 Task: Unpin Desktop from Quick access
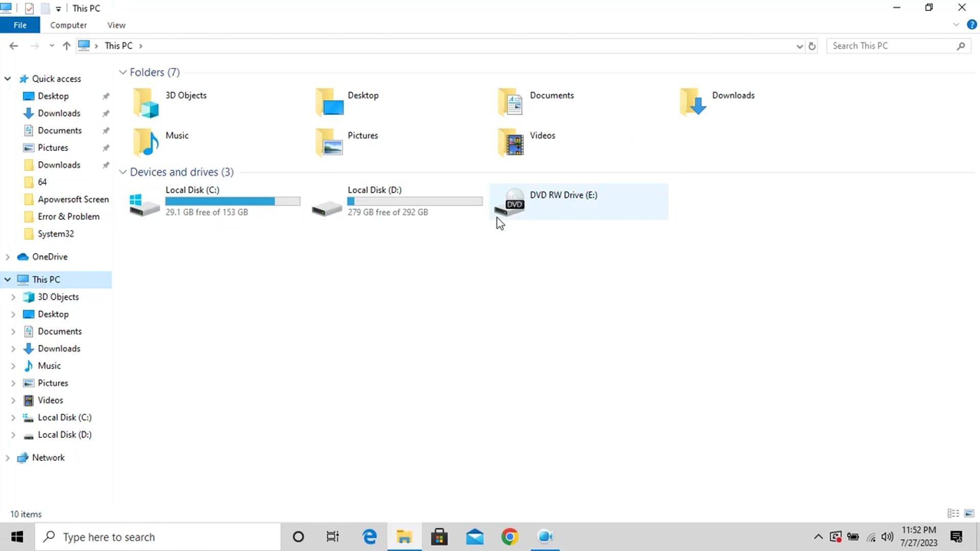106,96
